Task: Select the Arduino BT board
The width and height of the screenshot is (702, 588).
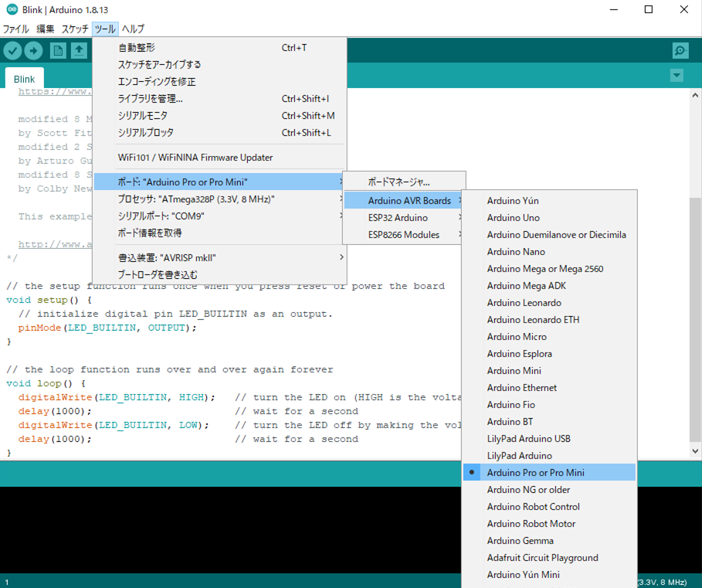Action: [549, 422]
